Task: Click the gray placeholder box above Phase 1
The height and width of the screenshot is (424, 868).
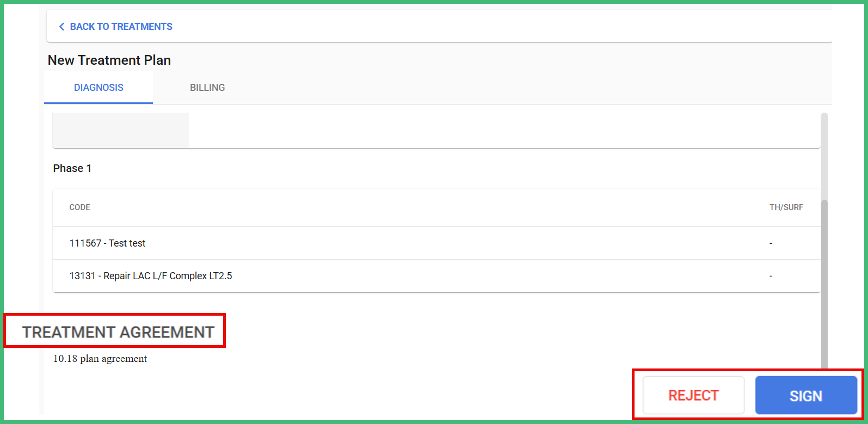Action: (x=121, y=130)
